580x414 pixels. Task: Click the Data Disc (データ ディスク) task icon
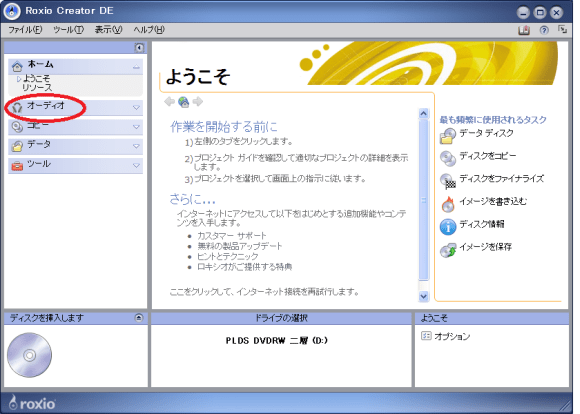[x=448, y=136]
